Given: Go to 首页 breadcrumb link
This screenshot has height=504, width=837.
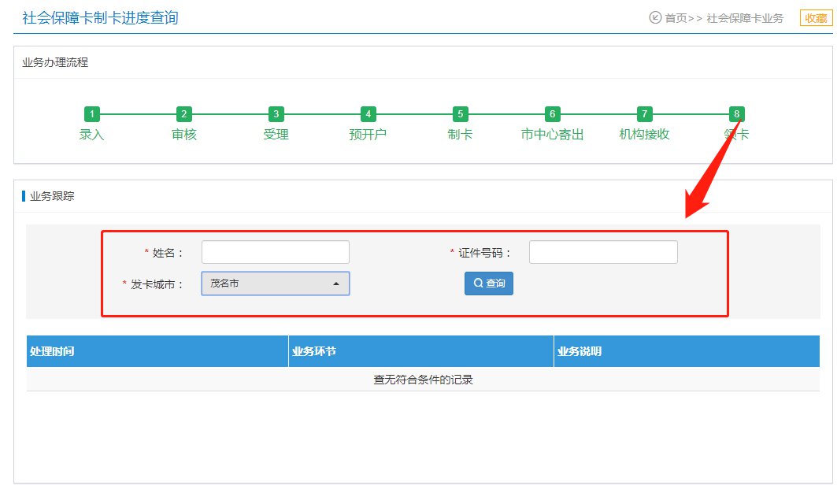Looking at the screenshot, I should [676, 18].
